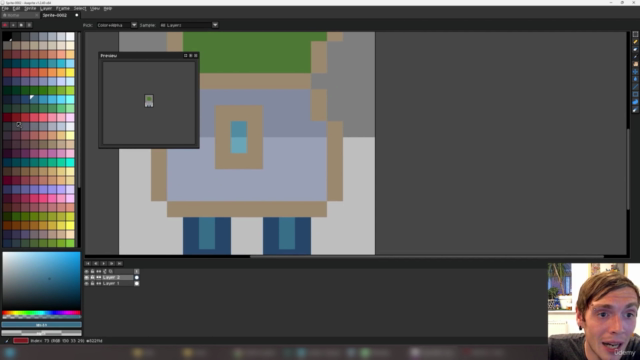Switch to the Home tab
Viewport: 640px width, 360px height.
(20, 16)
